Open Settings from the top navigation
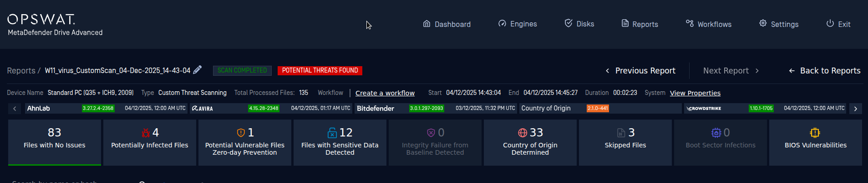This screenshot has height=183, width=868. pyautogui.click(x=778, y=24)
